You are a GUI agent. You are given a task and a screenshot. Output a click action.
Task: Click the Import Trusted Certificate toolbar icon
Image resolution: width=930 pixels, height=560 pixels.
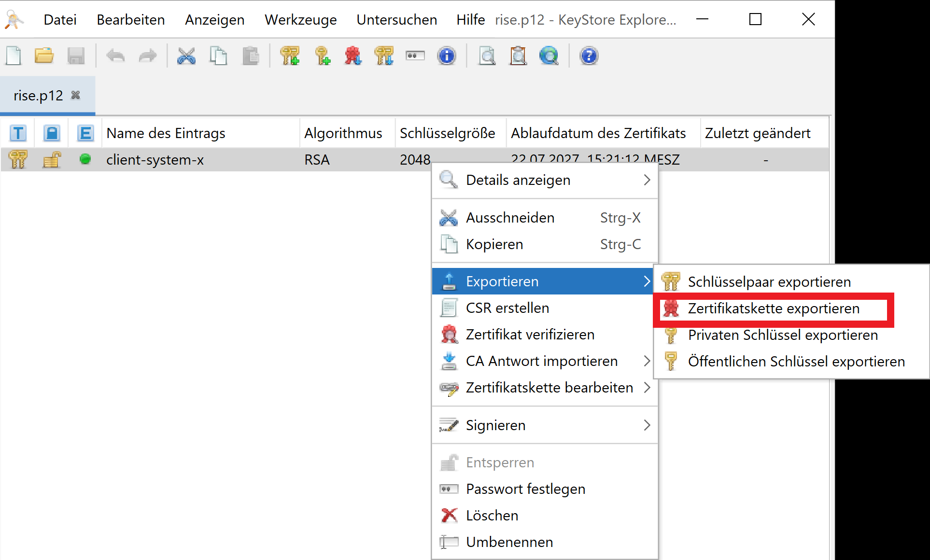point(353,56)
